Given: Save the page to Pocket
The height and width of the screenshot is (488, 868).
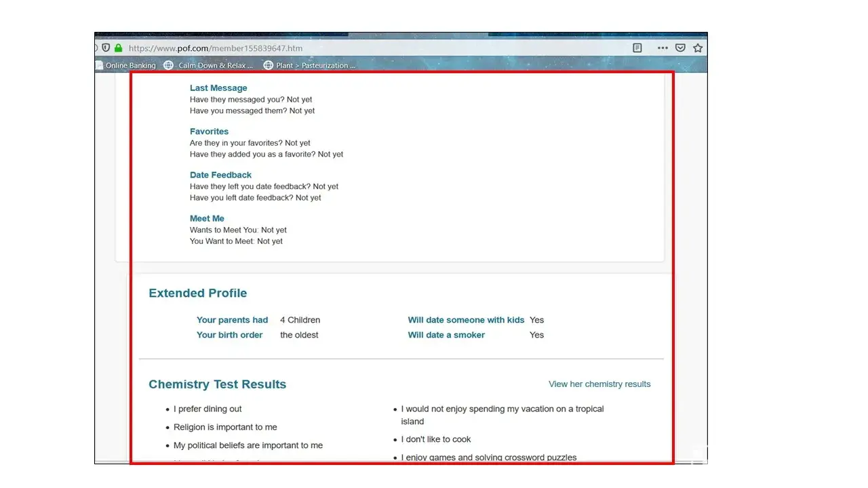Looking at the screenshot, I should 680,48.
